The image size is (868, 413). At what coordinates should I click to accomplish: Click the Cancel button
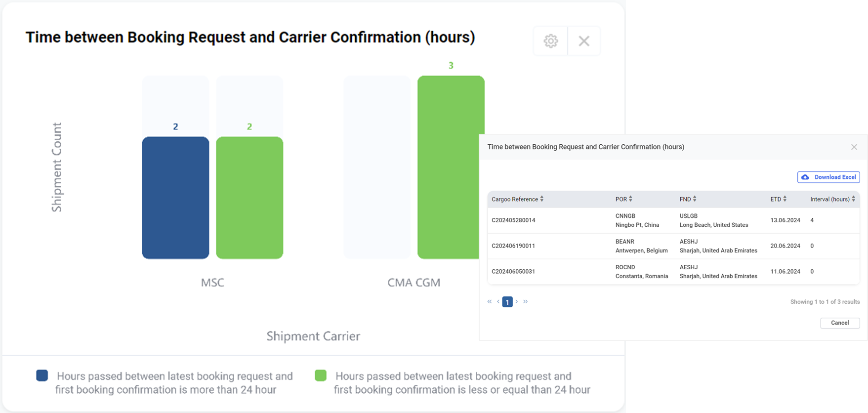(840, 323)
